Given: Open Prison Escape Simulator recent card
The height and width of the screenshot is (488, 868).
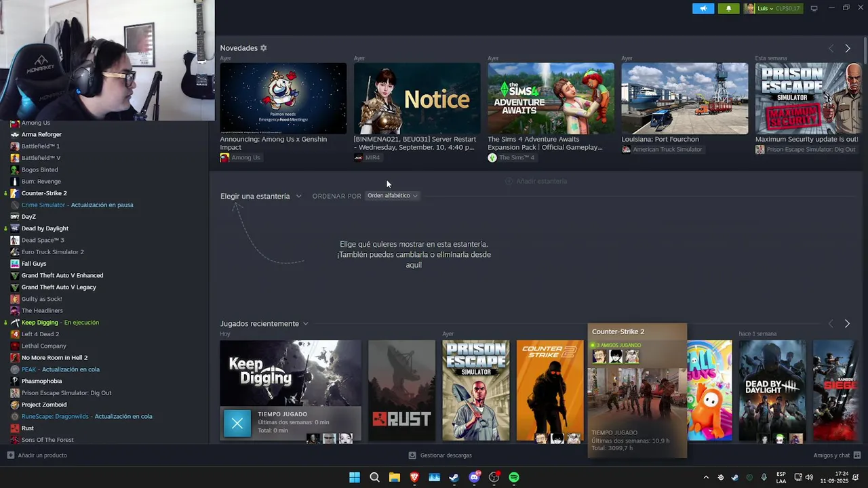Looking at the screenshot, I should click(x=476, y=390).
